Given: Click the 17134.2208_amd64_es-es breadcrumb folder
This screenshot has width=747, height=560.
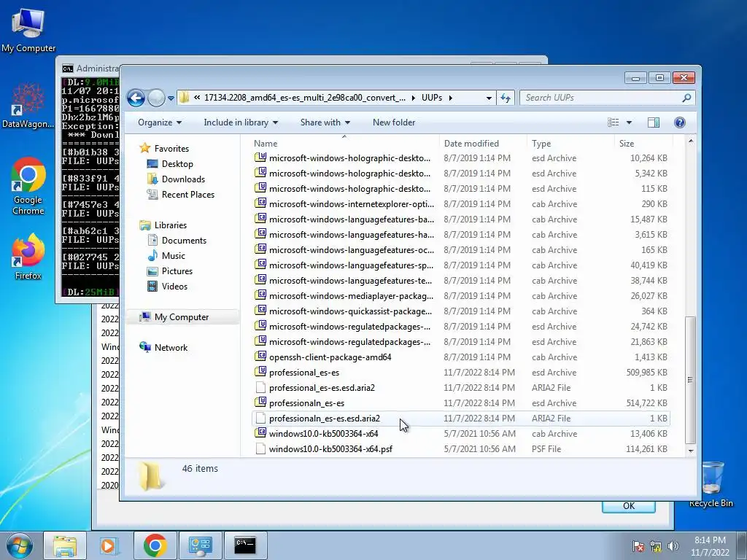Looking at the screenshot, I should coord(304,98).
